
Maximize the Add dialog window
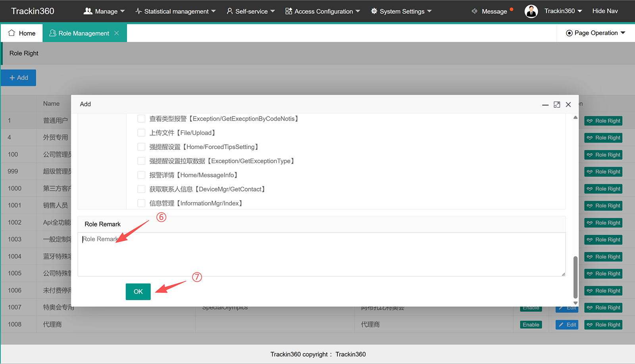557,104
